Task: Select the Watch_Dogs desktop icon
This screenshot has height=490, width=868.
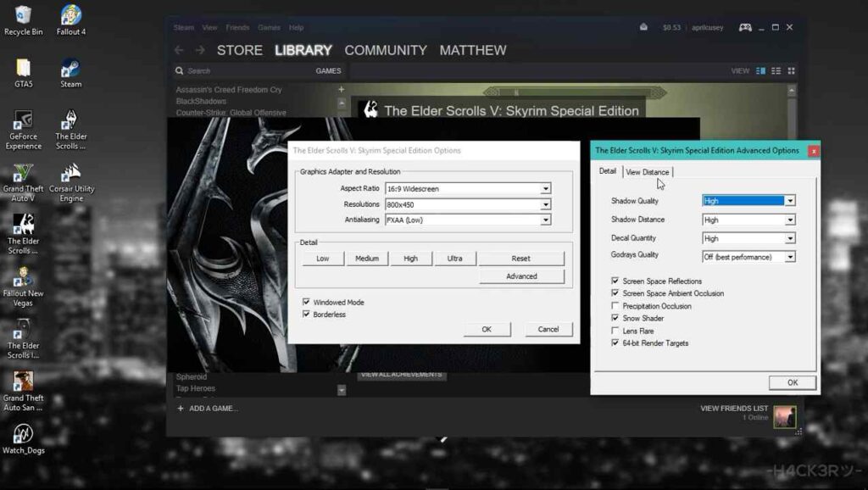Action: pyautogui.click(x=23, y=438)
